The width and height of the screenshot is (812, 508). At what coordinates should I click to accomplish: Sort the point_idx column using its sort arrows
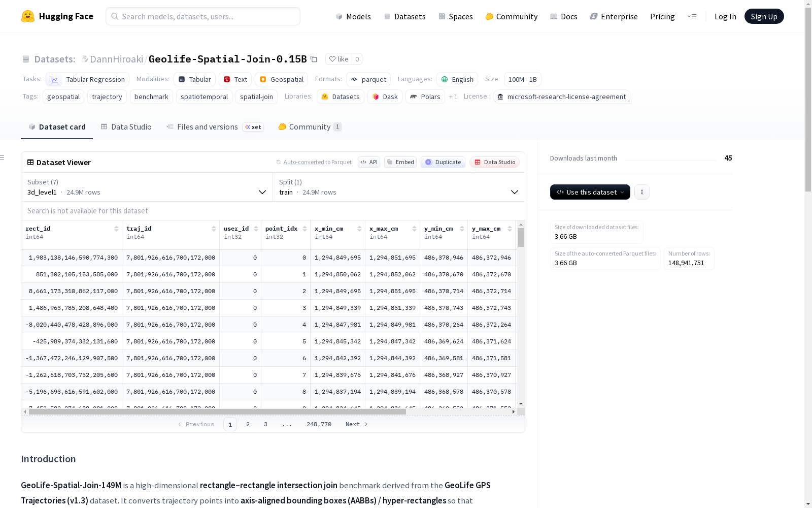click(304, 229)
